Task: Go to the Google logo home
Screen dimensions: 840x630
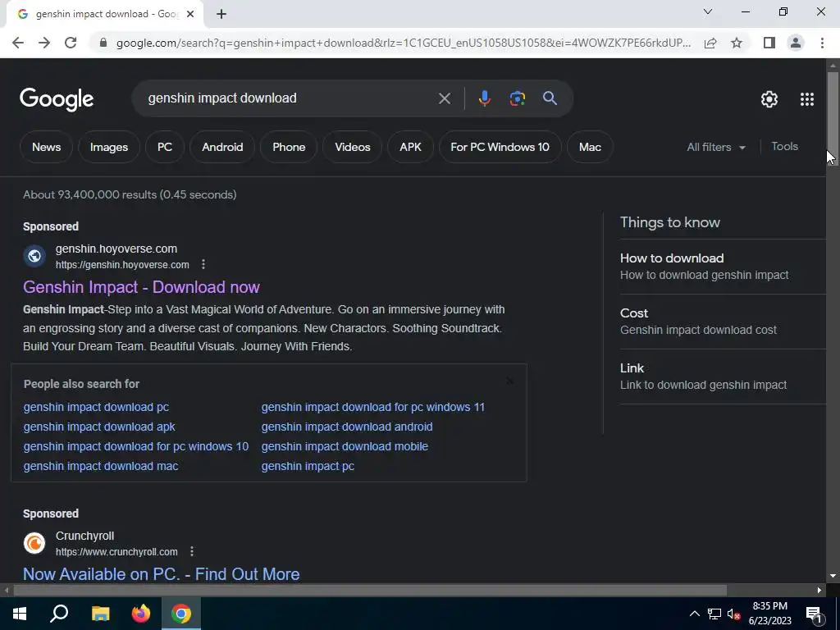Action: tap(57, 99)
